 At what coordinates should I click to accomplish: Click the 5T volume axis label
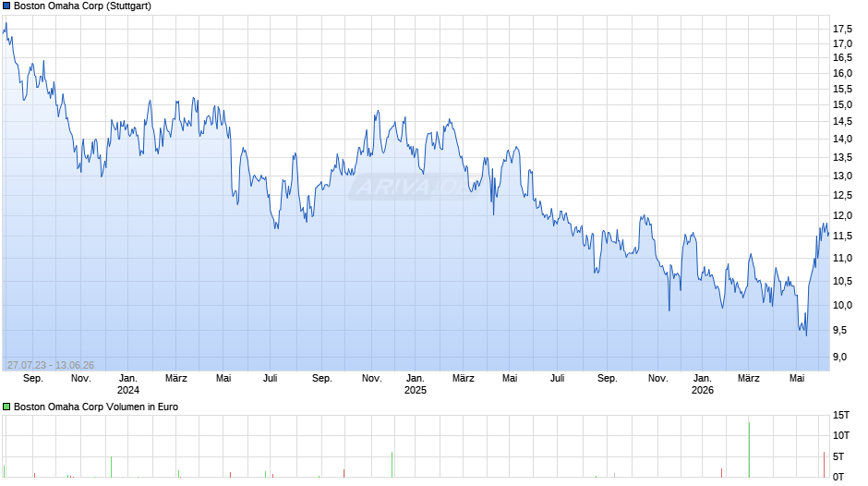(x=838, y=456)
